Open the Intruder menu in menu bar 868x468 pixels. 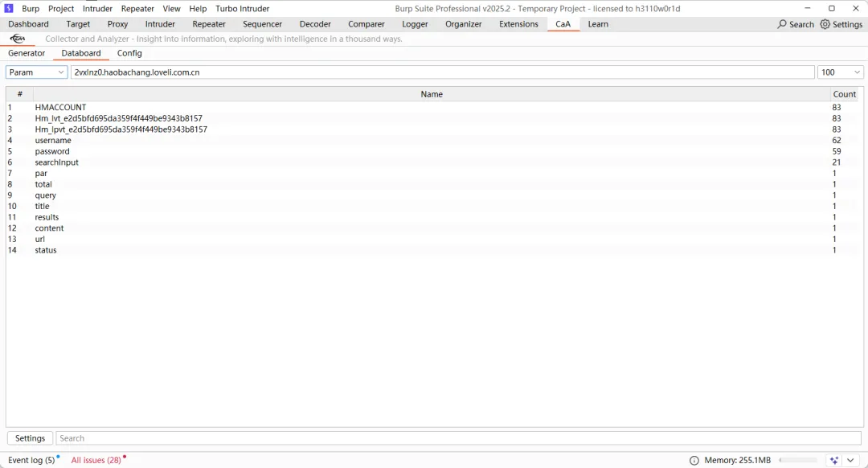click(x=97, y=8)
